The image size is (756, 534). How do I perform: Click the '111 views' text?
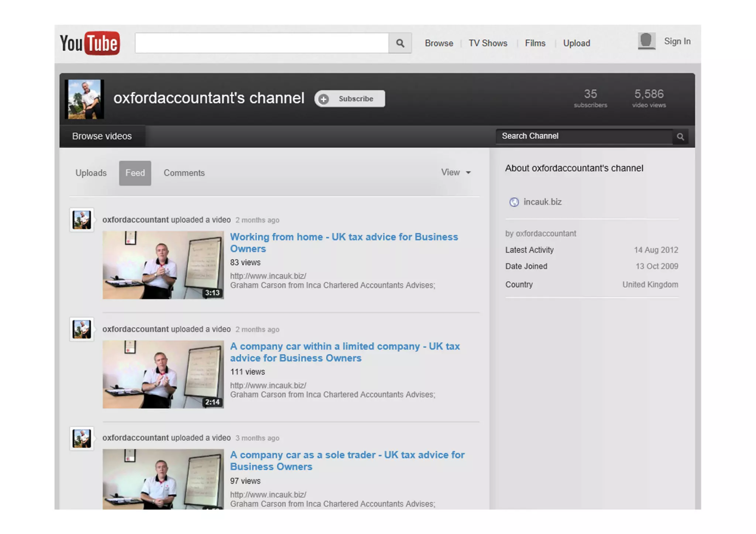(248, 372)
